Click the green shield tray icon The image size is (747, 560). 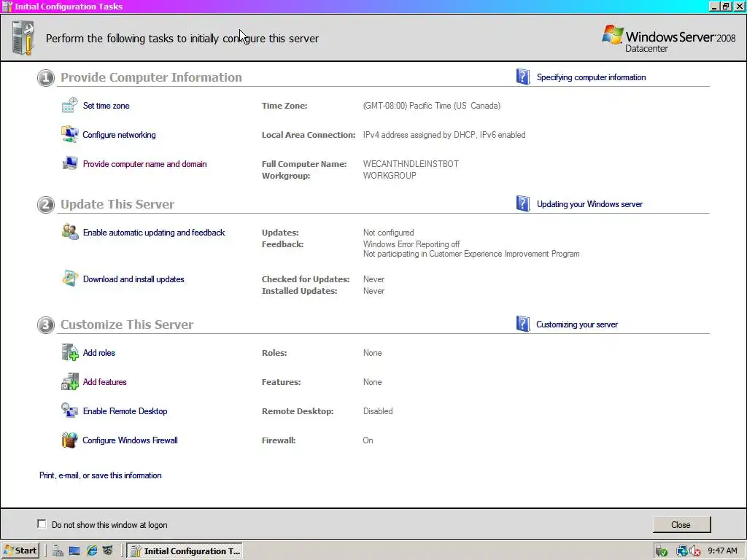pos(661,551)
